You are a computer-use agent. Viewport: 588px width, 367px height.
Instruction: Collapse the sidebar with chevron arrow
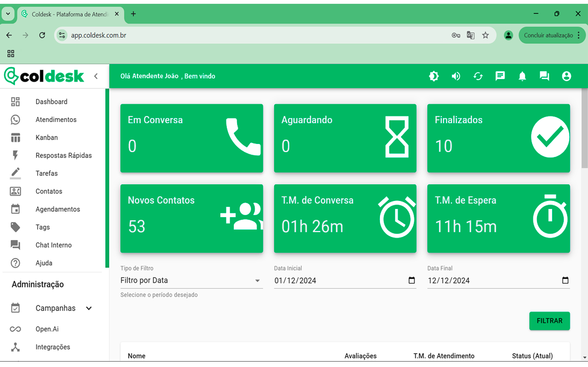pyautogui.click(x=96, y=76)
